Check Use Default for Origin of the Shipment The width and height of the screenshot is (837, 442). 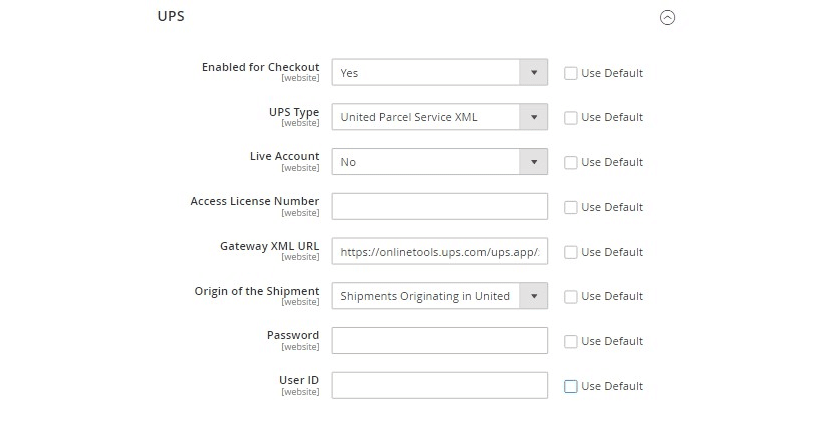tap(571, 296)
